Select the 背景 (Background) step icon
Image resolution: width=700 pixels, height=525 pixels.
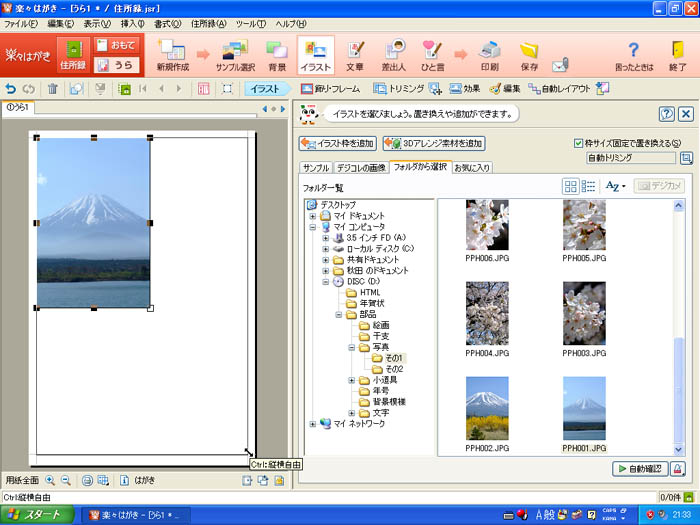(277, 54)
